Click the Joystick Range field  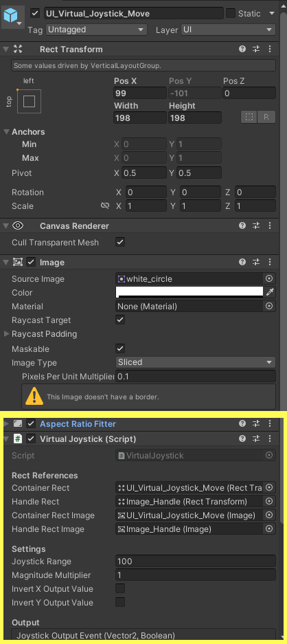196,561
